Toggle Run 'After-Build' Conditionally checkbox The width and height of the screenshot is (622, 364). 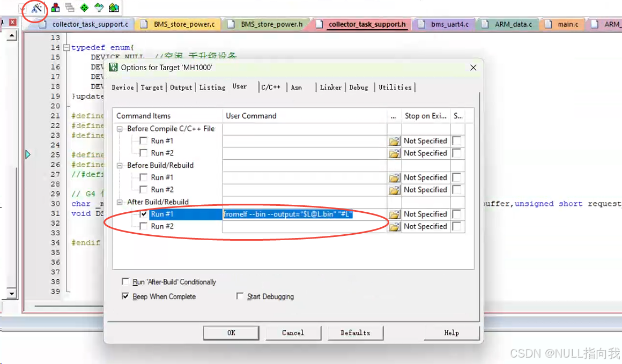click(x=125, y=281)
